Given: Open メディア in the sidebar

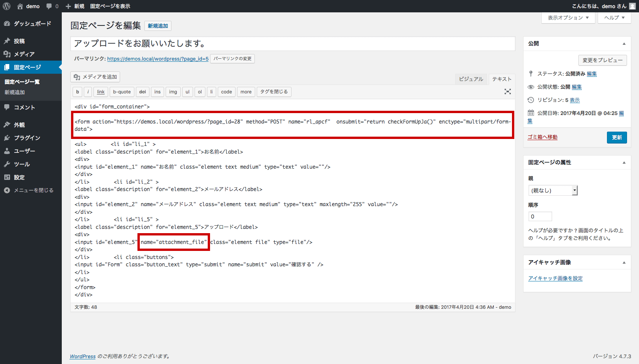Looking at the screenshot, I should pyautogui.click(x=31, y=54).
